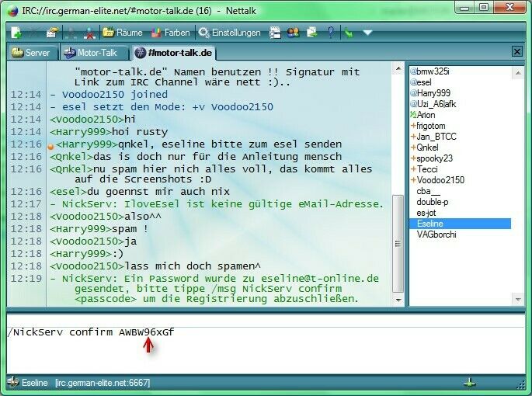Click the user group icon in toolbar
The width and height of the screenshot is (532, 396).
(x=293, y=33)
